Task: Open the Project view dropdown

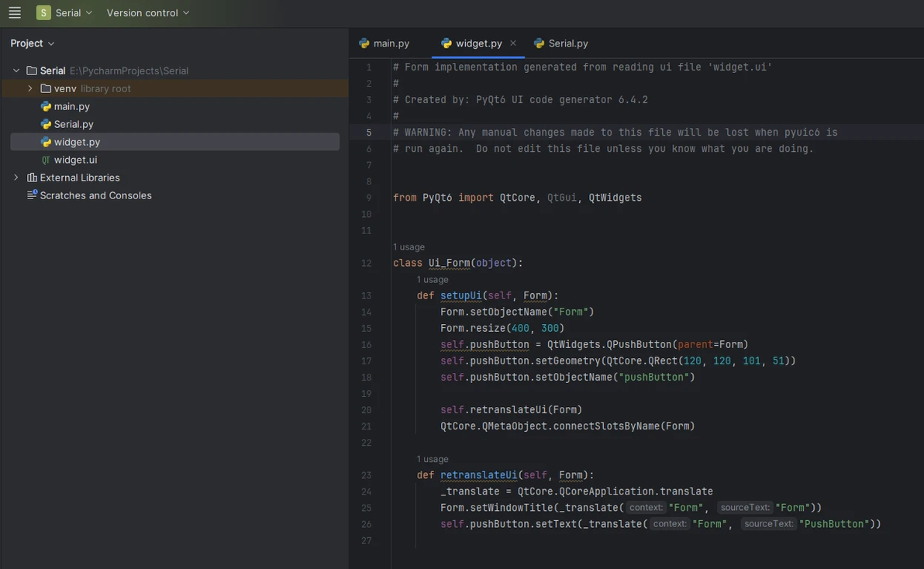Action: click(33, 43)
